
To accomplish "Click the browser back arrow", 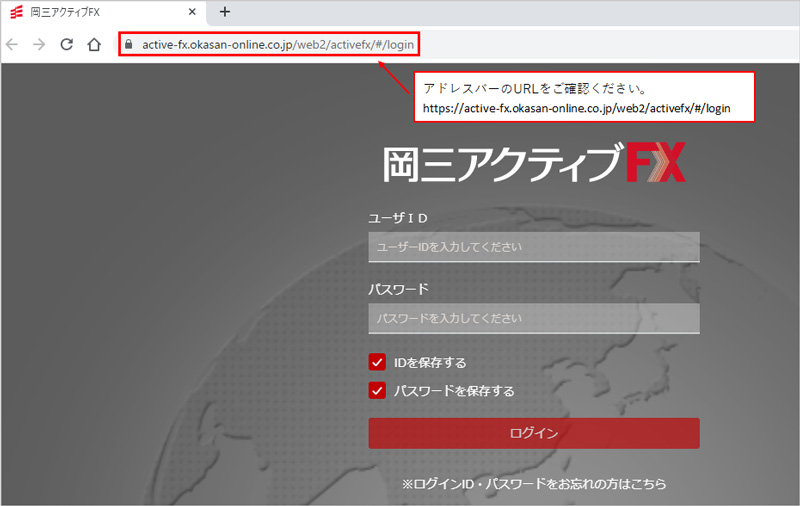I will pos(12,44).
